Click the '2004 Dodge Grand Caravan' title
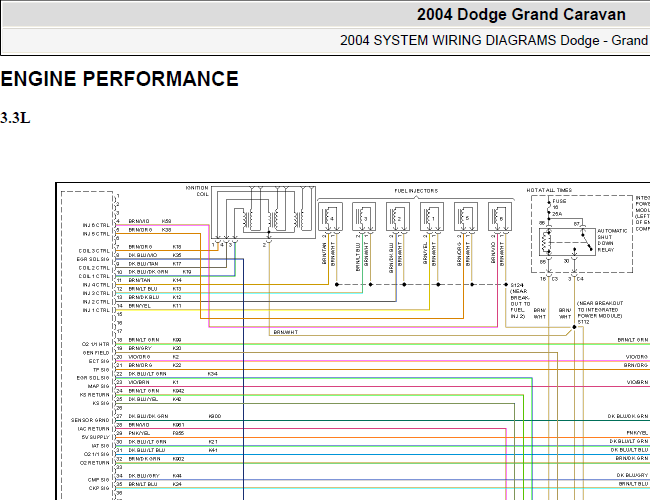 point(521,15)
